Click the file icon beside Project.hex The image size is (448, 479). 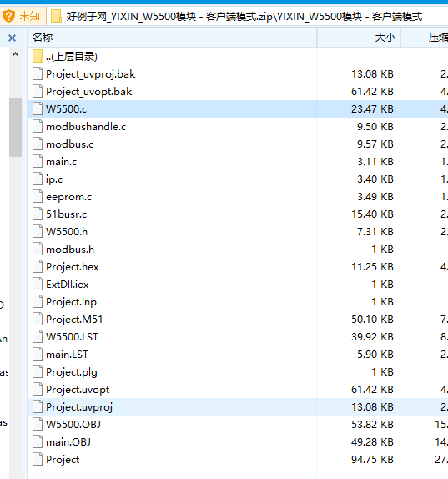pyautogui.click(x=38, y=267)
